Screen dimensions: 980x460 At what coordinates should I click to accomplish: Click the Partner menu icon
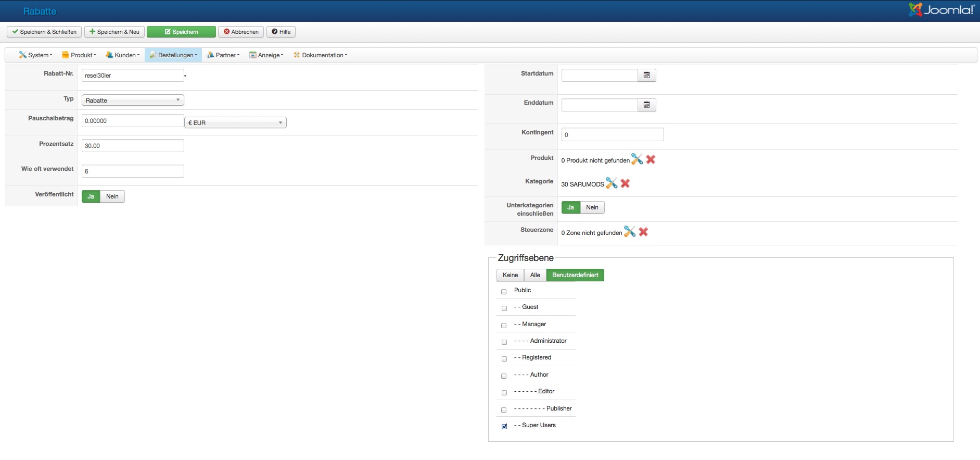(x=210, y=55)
